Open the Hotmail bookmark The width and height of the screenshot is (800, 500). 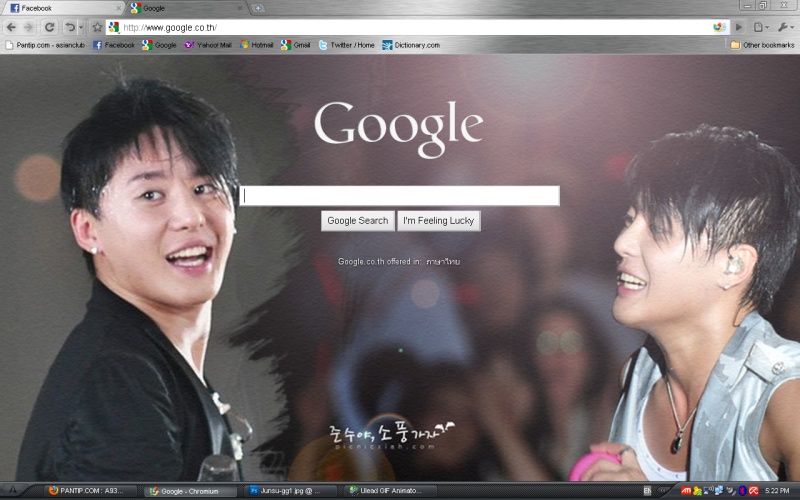pyautogui.click(x=257, y=45)
